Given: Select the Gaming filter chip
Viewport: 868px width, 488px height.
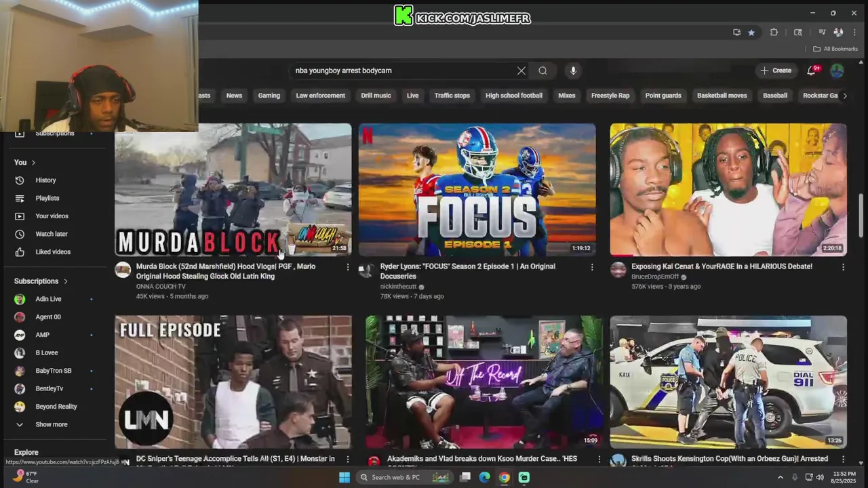Looking at the screenshot, I should tap(269, 96).
